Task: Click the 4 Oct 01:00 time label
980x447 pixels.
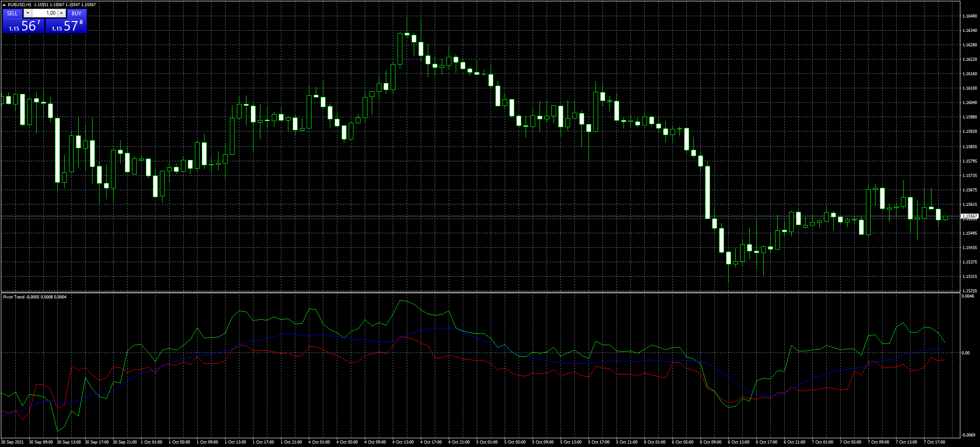Action: (x=319, y=442)
